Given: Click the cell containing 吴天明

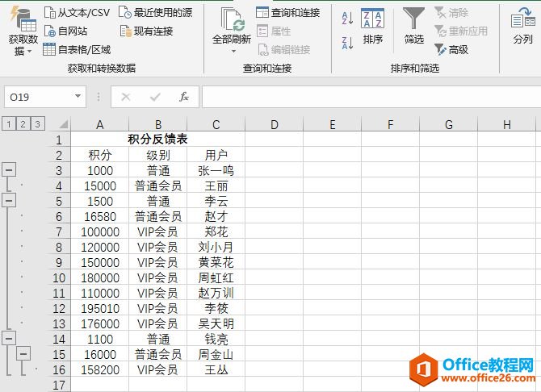Looking at the screenshot, I should pos(216,323).
